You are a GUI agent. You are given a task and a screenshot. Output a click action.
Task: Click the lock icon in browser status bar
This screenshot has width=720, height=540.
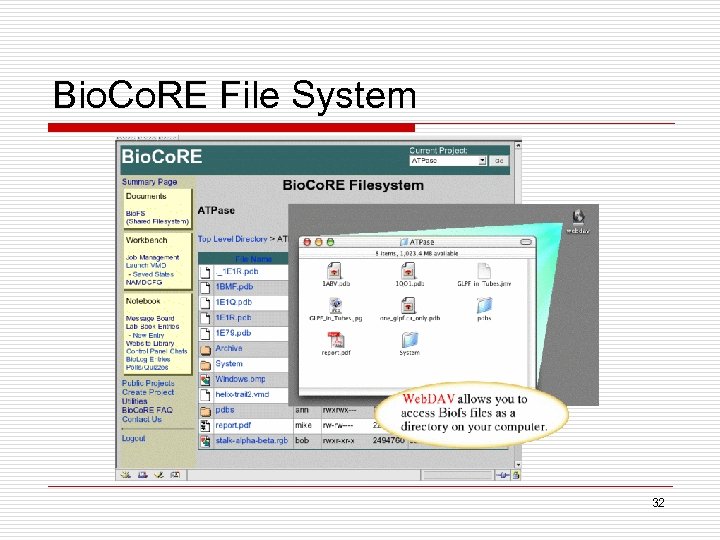[x=516, y=475]
